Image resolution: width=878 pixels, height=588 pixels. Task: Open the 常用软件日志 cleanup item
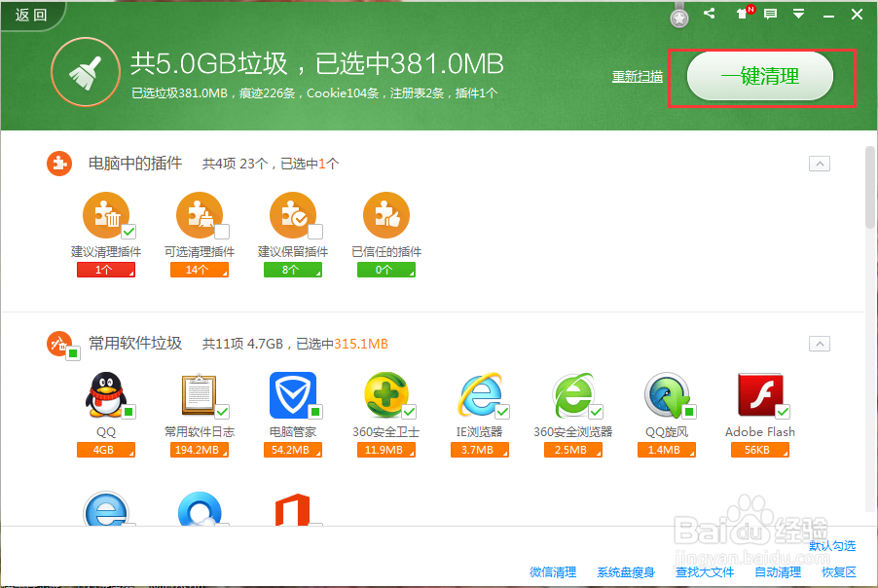200,396
